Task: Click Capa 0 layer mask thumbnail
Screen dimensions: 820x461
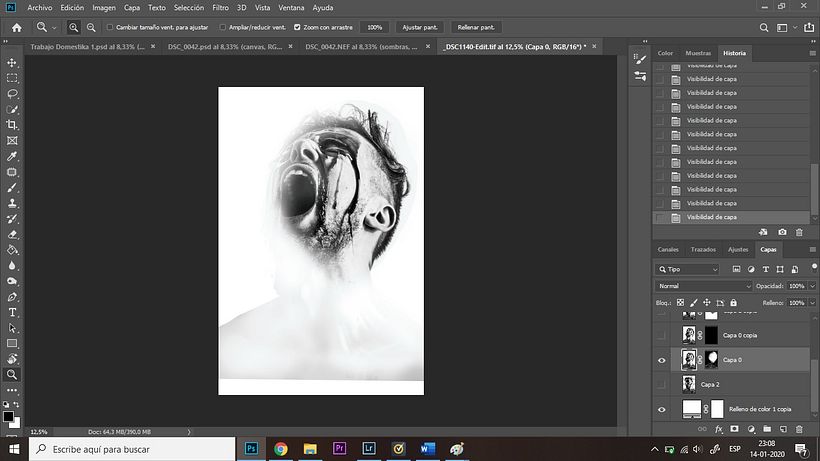Action: coord(711,360)
